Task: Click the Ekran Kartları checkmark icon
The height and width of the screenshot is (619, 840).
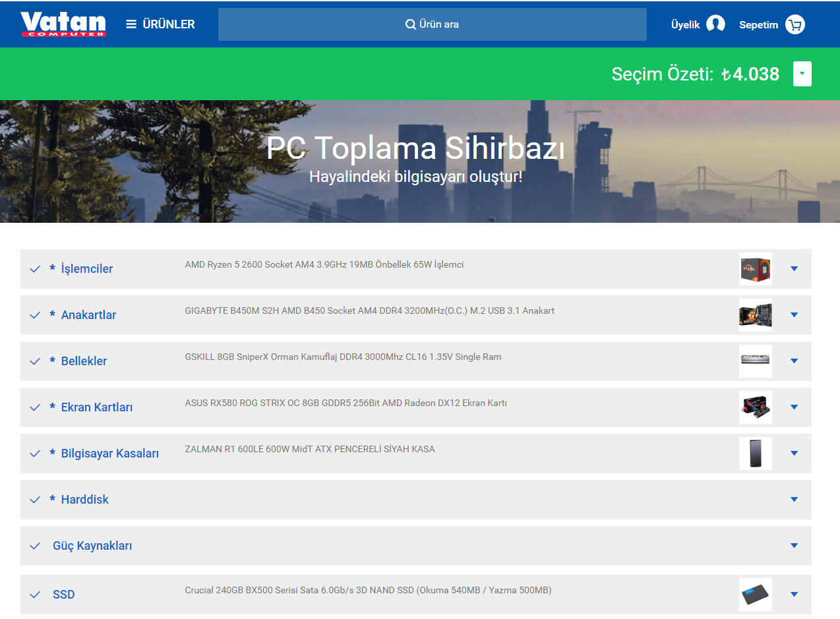Action: (35, 407)
